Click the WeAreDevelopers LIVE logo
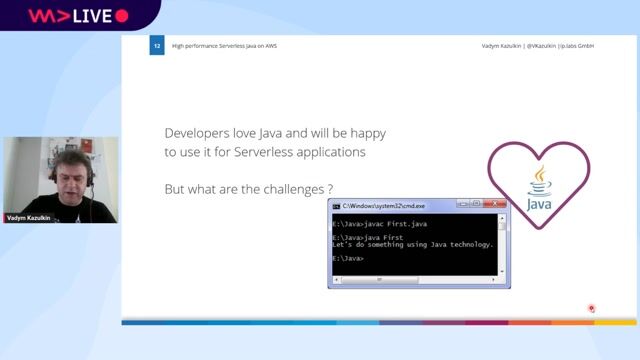This screenshot has height=360, width=640. point(78,16)
